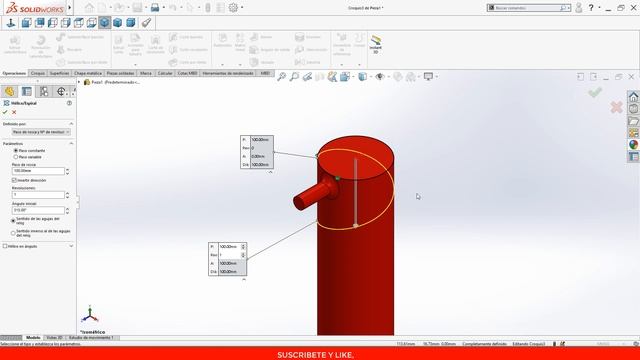Open Estudio de movimiento 1 tab
This screenshot has height=360, width=640.
91,338
